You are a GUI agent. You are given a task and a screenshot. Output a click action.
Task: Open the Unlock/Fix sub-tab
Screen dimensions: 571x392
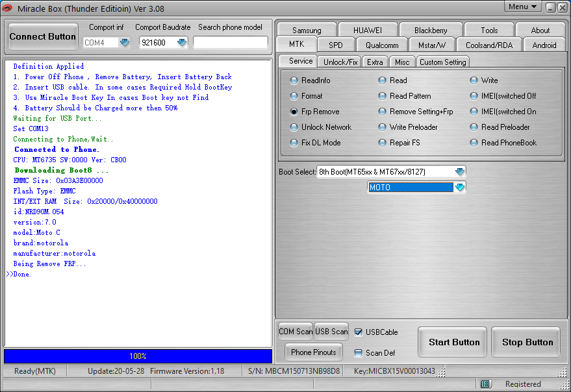pyautogui.click(x=340, y=62)
